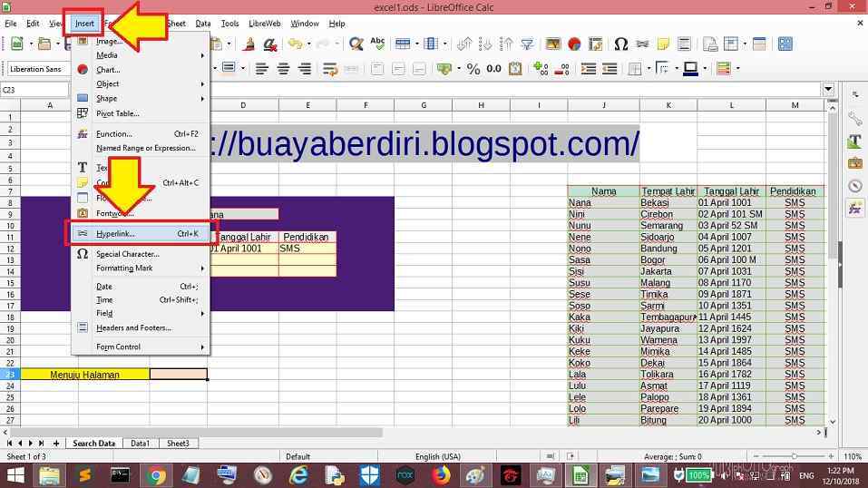Toggle Split Window view

click(759, 44)
